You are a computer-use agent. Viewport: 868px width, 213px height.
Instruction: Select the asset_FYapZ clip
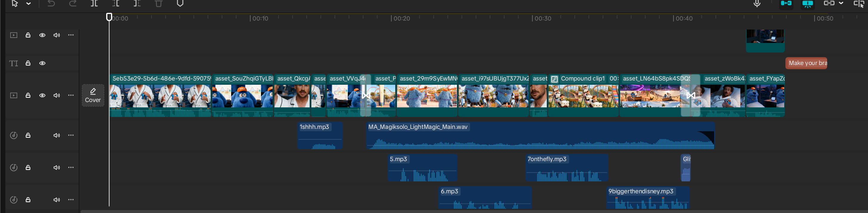coord(766,96)
